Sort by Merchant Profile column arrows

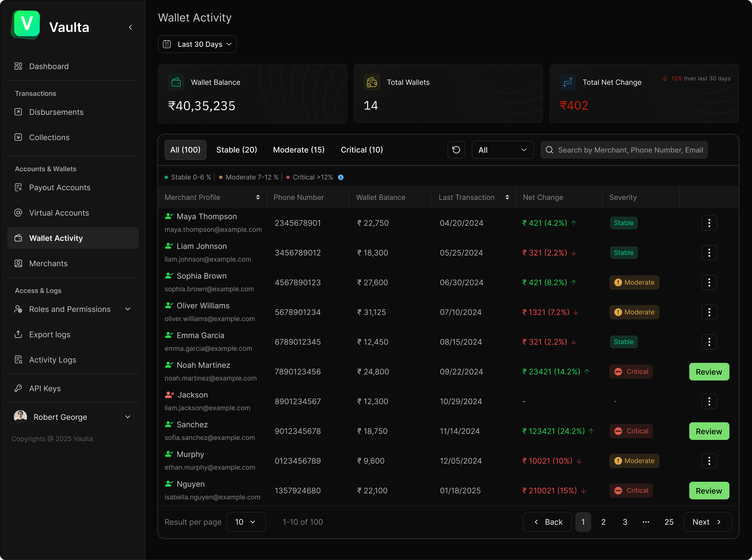click(x=258, y=197)
